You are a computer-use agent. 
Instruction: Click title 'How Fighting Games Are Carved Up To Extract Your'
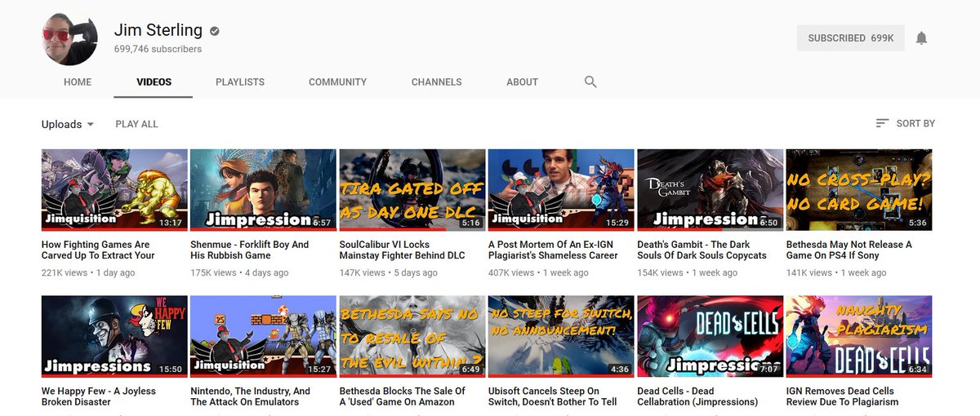pos(98,250)
